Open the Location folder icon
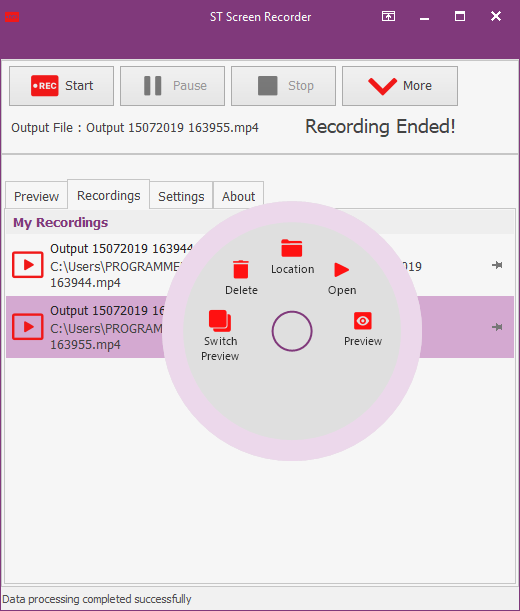520x611 pixels. click(x=292, y=248)
